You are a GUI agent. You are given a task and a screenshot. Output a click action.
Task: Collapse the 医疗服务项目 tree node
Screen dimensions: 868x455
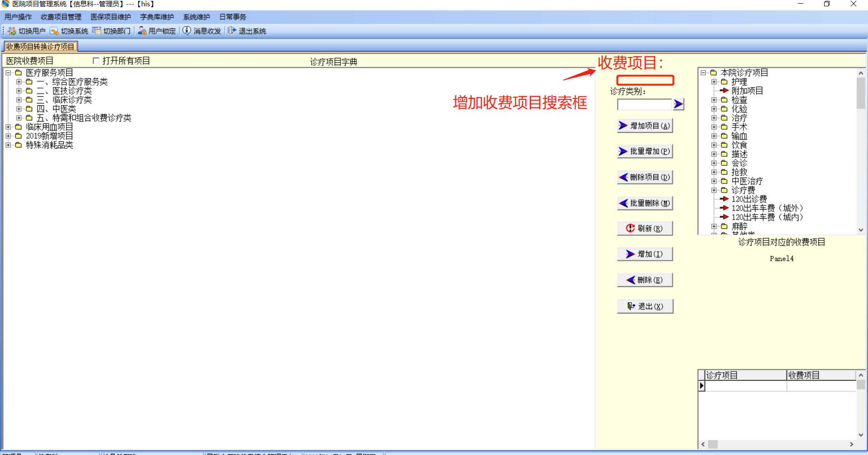[8, 73]
